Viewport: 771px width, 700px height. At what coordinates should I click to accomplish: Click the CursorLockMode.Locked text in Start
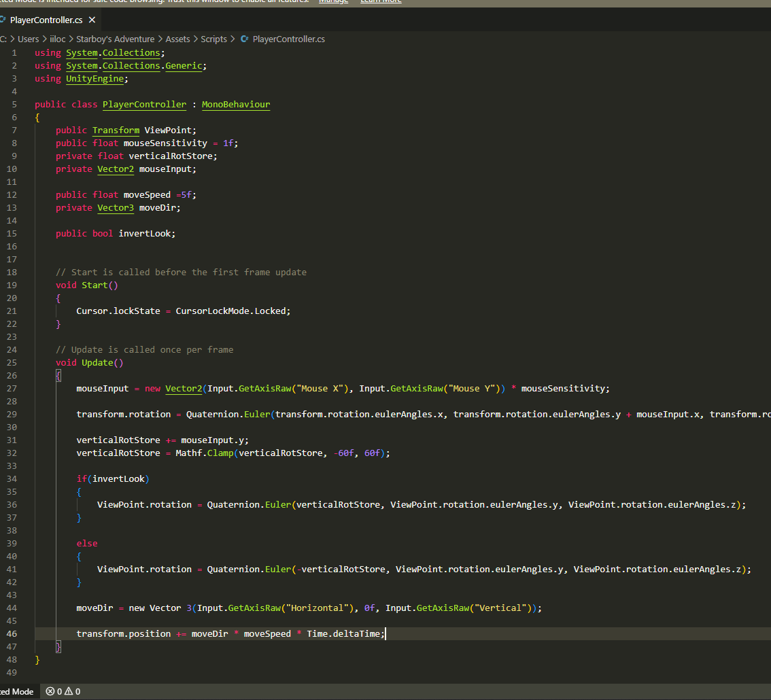point(233,311)
